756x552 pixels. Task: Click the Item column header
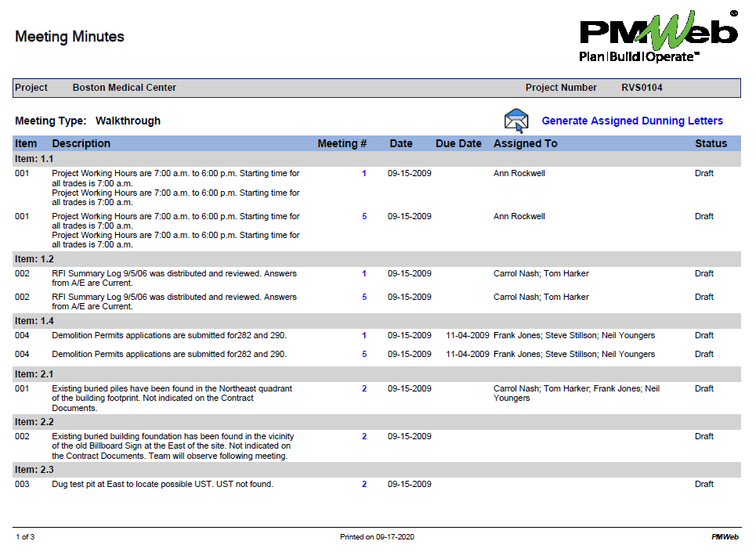pos(26,143)
